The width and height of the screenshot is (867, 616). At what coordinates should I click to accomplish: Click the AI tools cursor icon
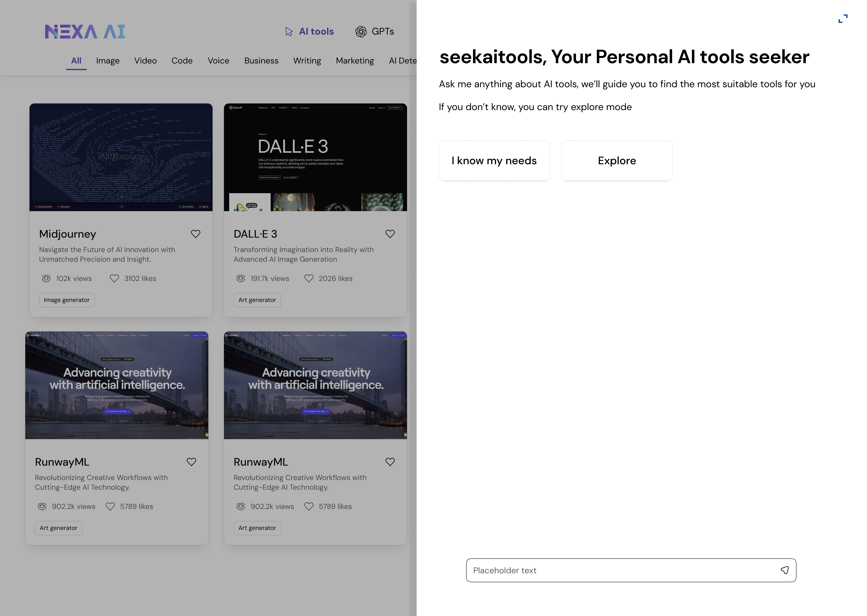point(289,31)
